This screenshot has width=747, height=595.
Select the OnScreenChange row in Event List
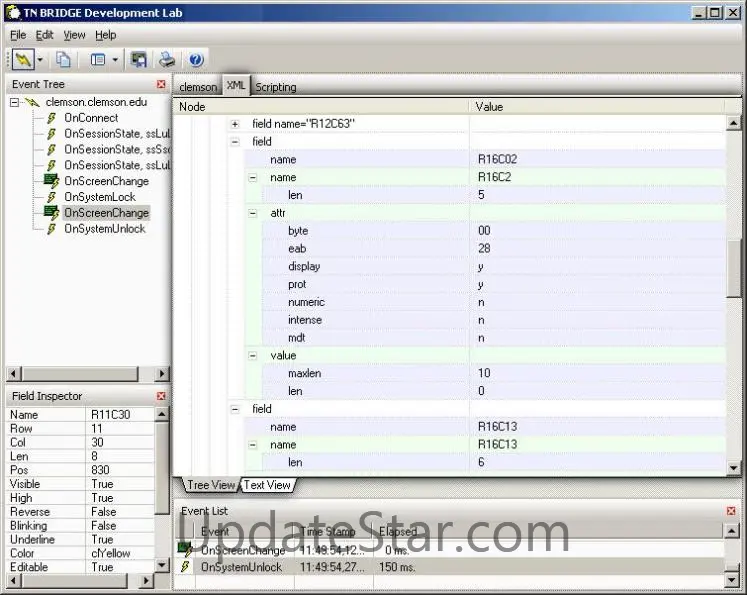(x=450, y=550)
